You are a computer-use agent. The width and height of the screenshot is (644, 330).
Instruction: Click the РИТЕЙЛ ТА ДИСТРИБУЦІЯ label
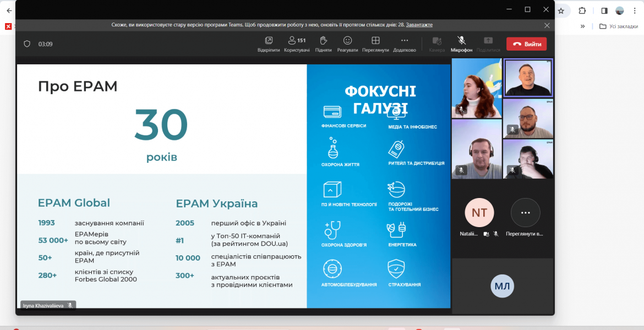[x=416, y=163]
